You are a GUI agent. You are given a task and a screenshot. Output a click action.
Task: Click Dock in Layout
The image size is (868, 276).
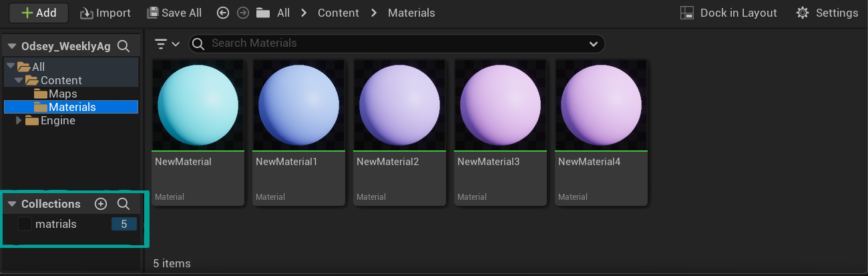pyautogui.click(x=728, y=13)
